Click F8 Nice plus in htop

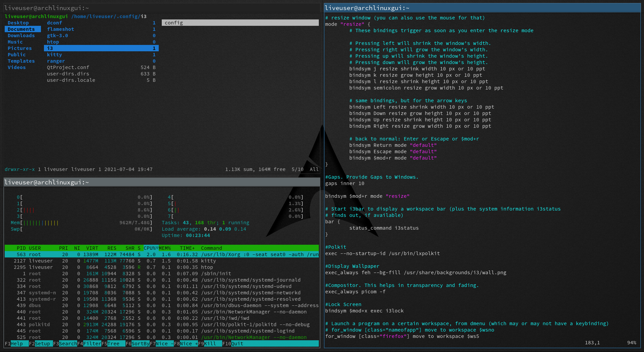tap(186, 344)
